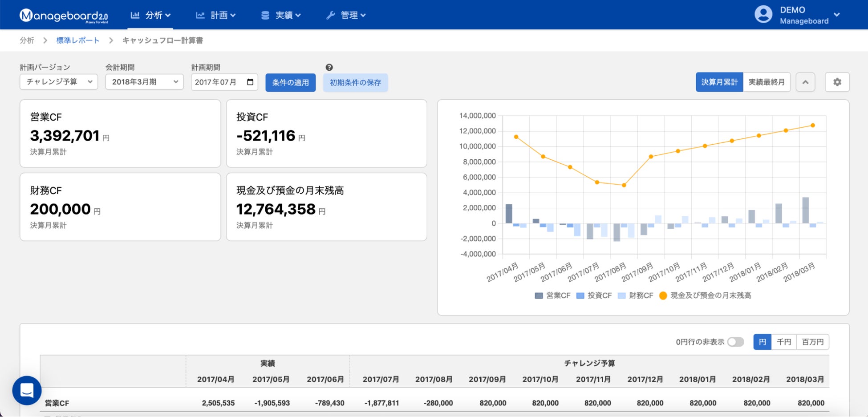
Task: Click calendar icon in 計画期間 field
Action: pos(250,82)
